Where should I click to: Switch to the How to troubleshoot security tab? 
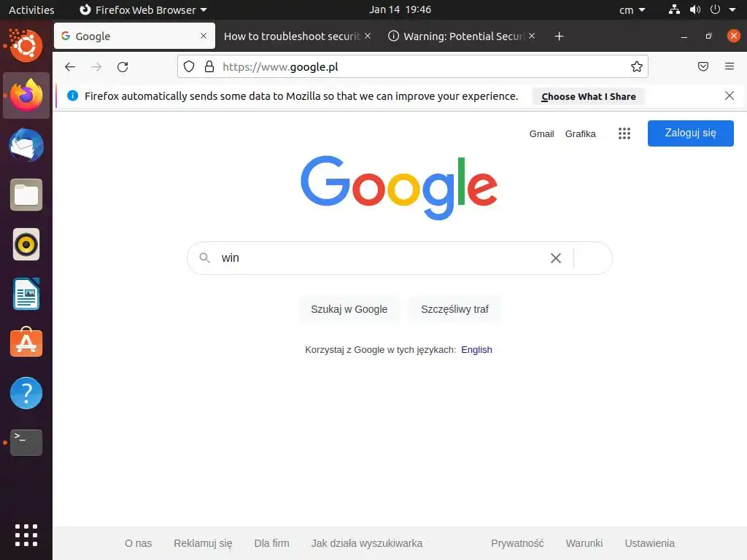click(x=292, y=36)
